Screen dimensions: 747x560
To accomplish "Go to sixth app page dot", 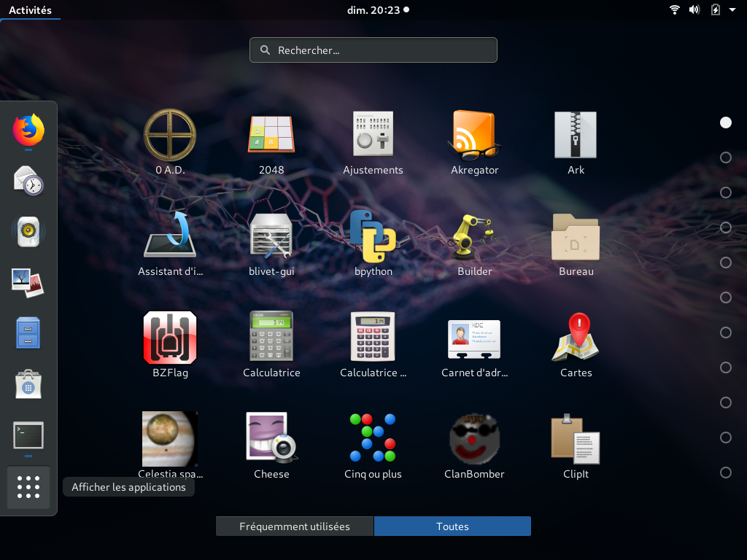I will pos(726,297).
